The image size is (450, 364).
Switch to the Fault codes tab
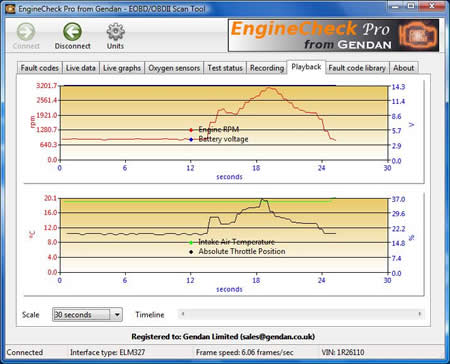pos(40,68)
